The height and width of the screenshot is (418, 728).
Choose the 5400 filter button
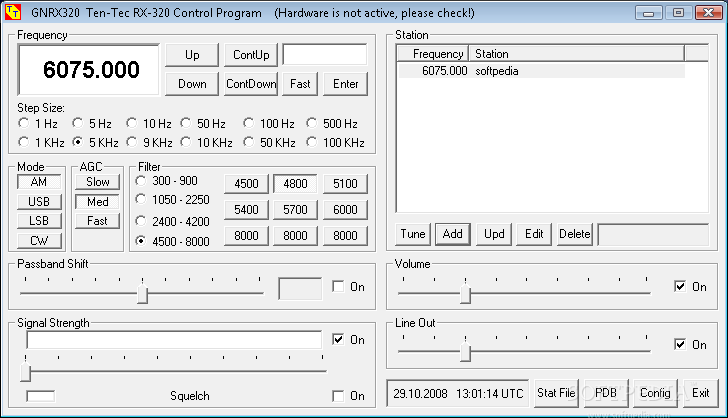[246, 210]
